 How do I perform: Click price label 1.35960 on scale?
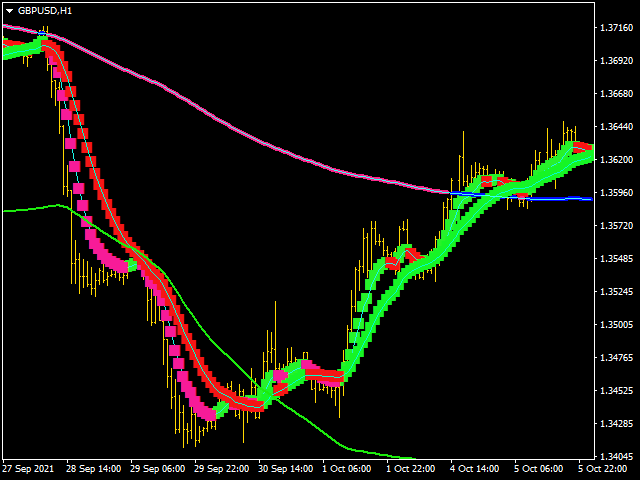click(616, 193)
